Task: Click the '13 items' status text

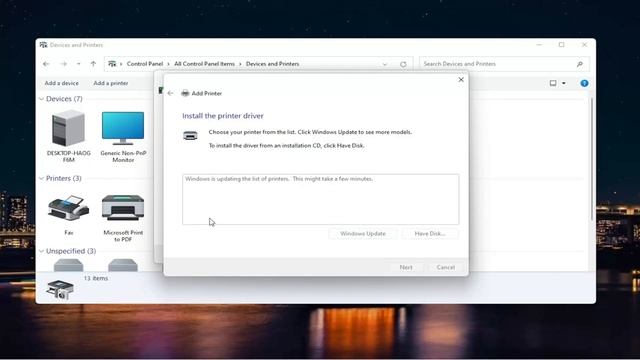Action: [x=96, y=278]
